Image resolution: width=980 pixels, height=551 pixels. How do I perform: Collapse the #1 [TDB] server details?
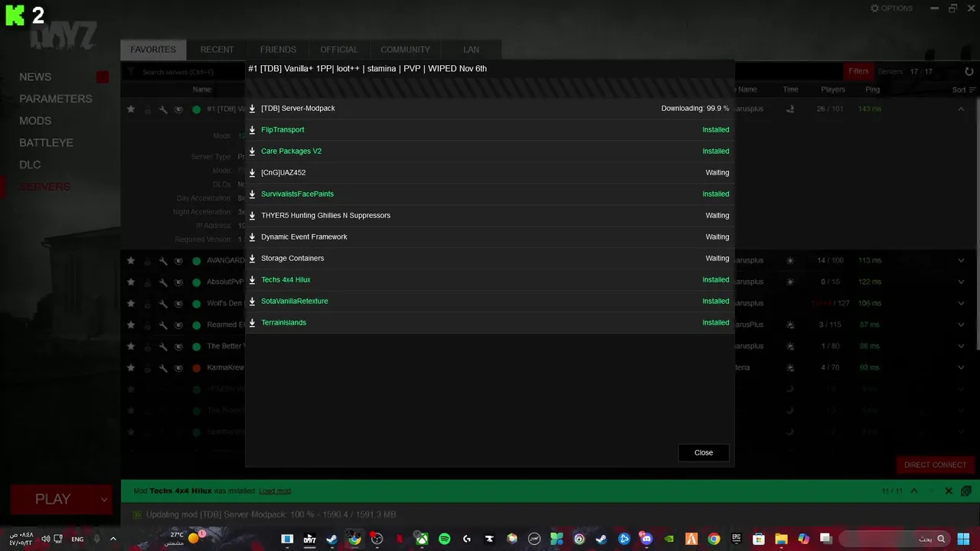point(961,109)
